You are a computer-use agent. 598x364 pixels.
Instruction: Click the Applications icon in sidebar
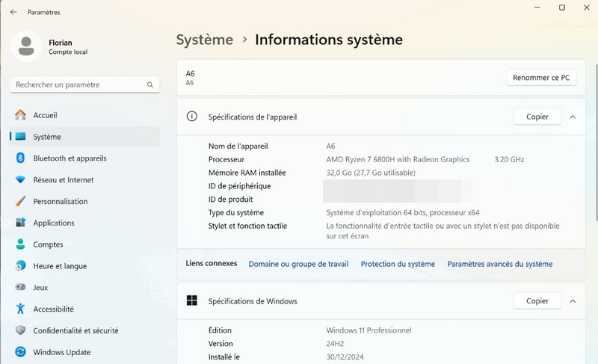point(20,223)
